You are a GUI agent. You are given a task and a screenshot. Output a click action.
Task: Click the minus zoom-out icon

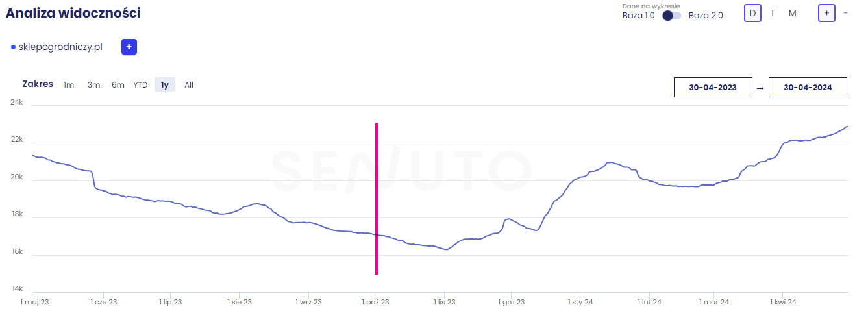845,13
